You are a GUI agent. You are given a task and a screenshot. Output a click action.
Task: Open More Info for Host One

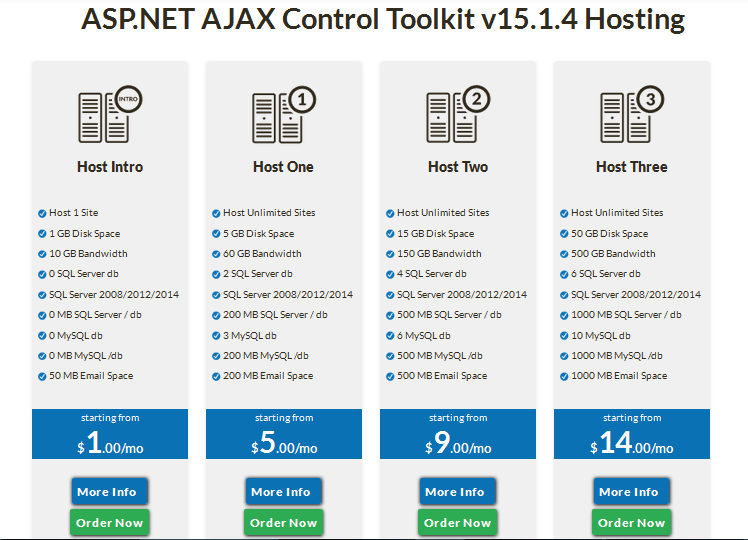tap(284, 491)
